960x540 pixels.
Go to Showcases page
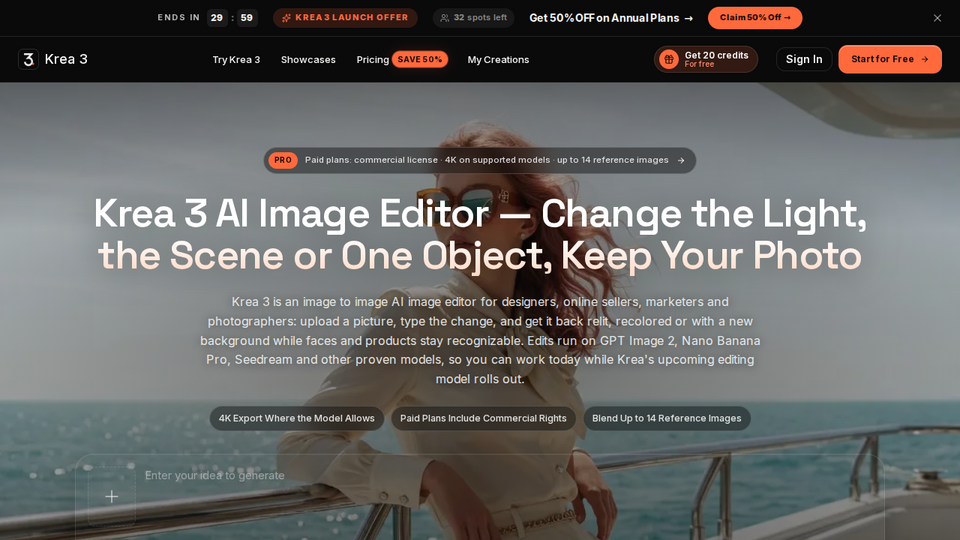point(308,59)
